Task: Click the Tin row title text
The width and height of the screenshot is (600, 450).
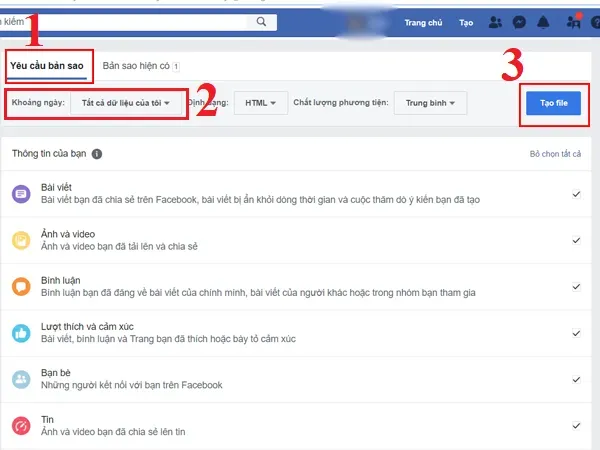Action: [x=47, y=419]
